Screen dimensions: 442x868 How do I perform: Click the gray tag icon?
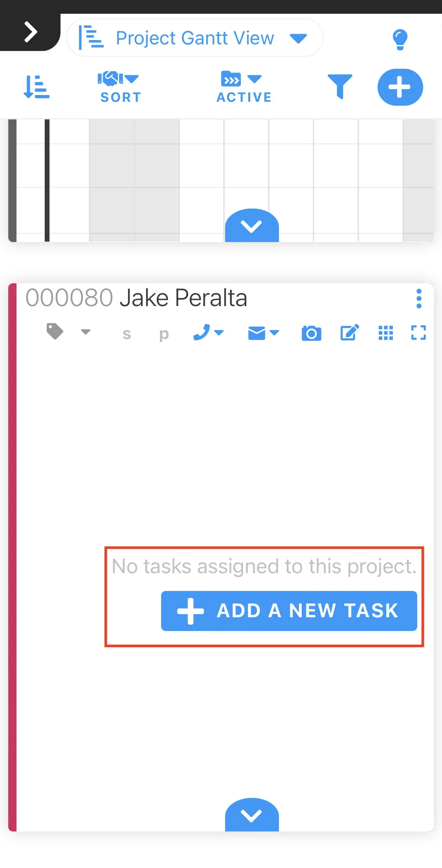[x=55, y=331]
